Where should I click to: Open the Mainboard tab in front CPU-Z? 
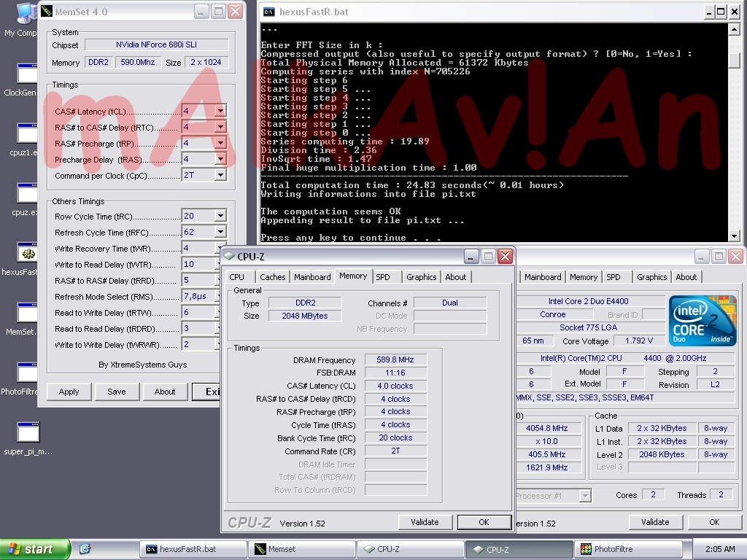pos(312,277)
